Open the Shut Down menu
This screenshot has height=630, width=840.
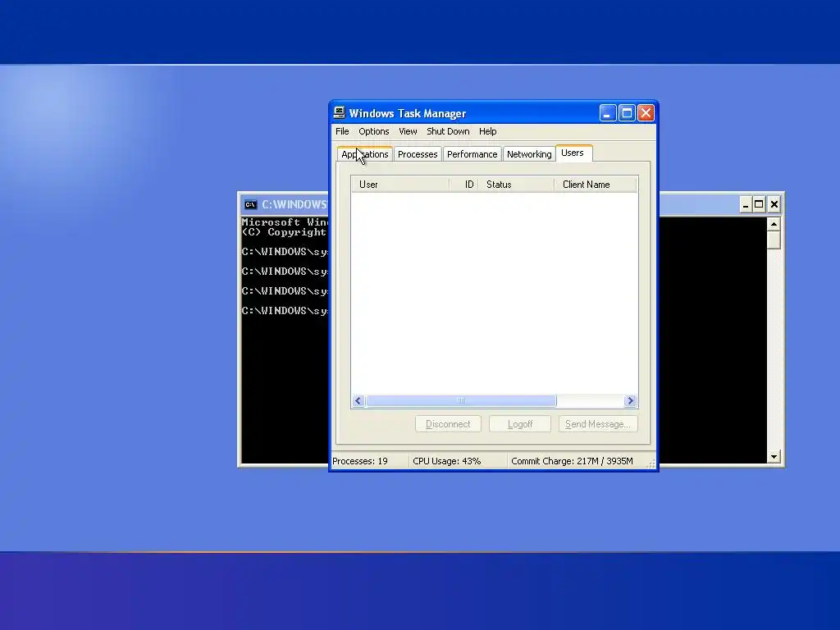(448, 131)
